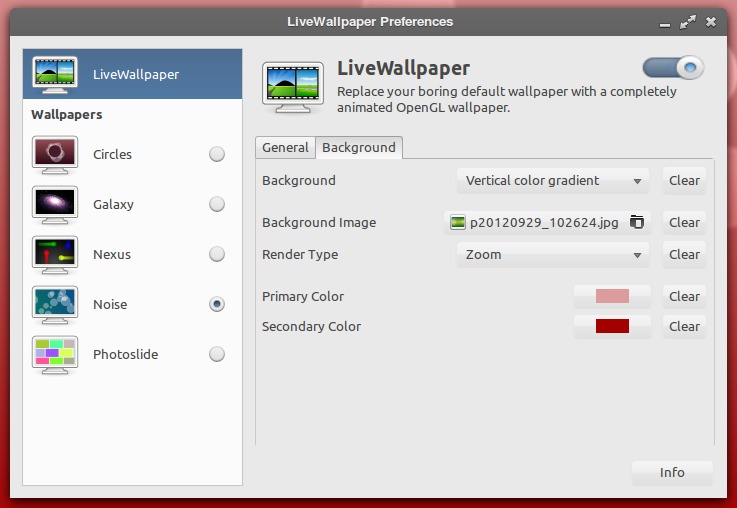This screenshot has height=508, width=737.
Task: Click the image thumbnail icon beside p20120929_102624.jpg
Action: [x=457, y=222]
